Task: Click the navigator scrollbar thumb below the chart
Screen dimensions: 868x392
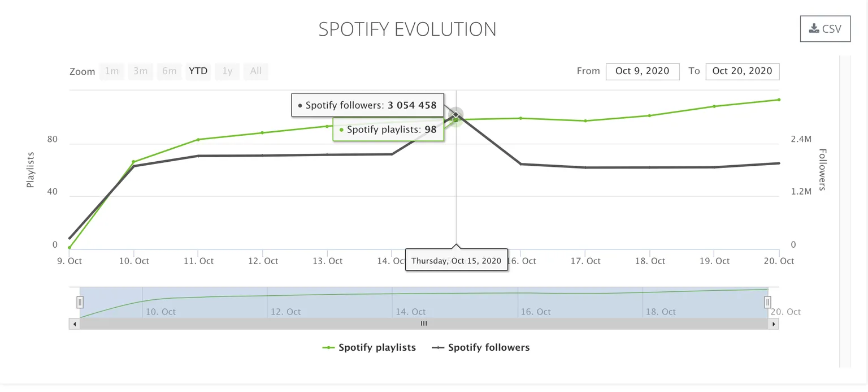Action: [423, 324]
